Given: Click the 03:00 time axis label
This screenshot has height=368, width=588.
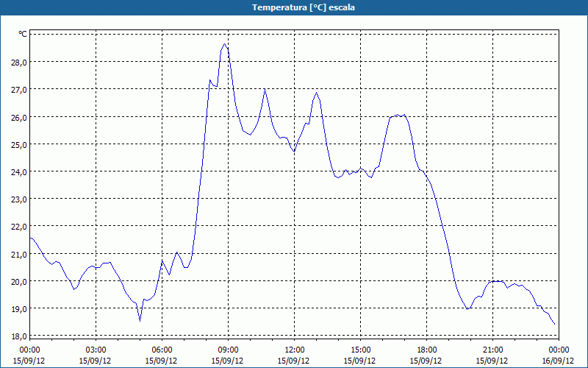Looking at the screenshot, I should [x=96, y=350].
